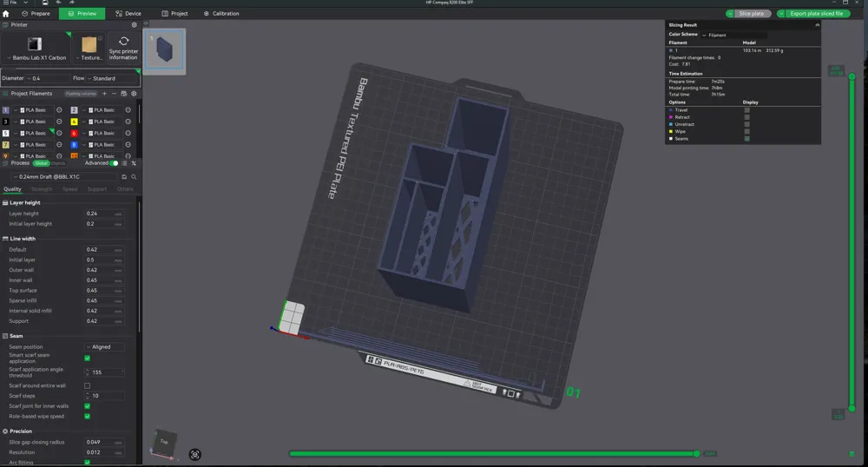The width and height of the screenshot is (868, 467).
Task: Open 0.24mm Draft @BBL X1C preset dropdown
Action: tap(64, 177)
